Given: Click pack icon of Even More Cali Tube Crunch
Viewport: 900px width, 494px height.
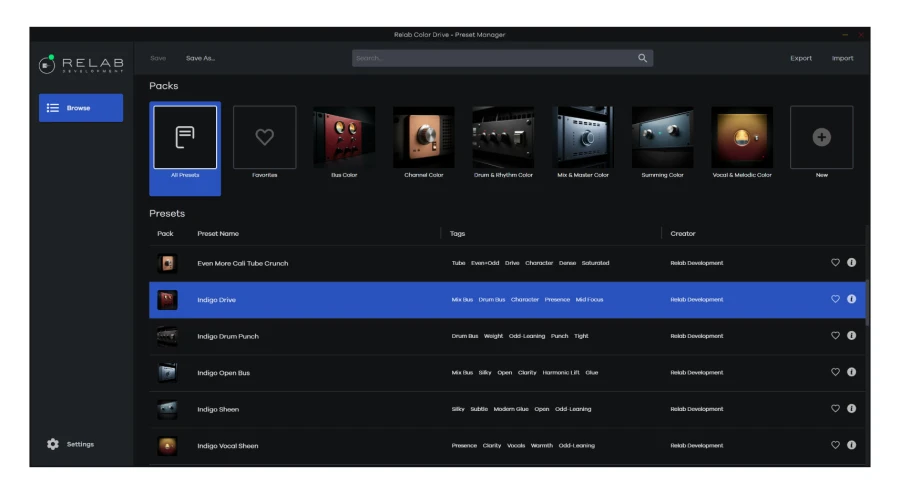Looking at the screenshot, I should (167, 263).
